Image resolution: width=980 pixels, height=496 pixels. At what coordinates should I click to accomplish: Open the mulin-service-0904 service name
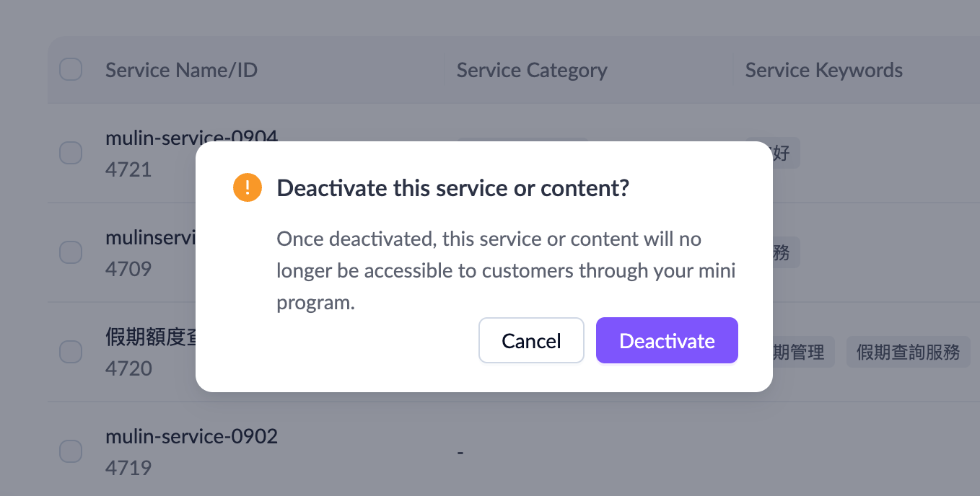[191, 136]
